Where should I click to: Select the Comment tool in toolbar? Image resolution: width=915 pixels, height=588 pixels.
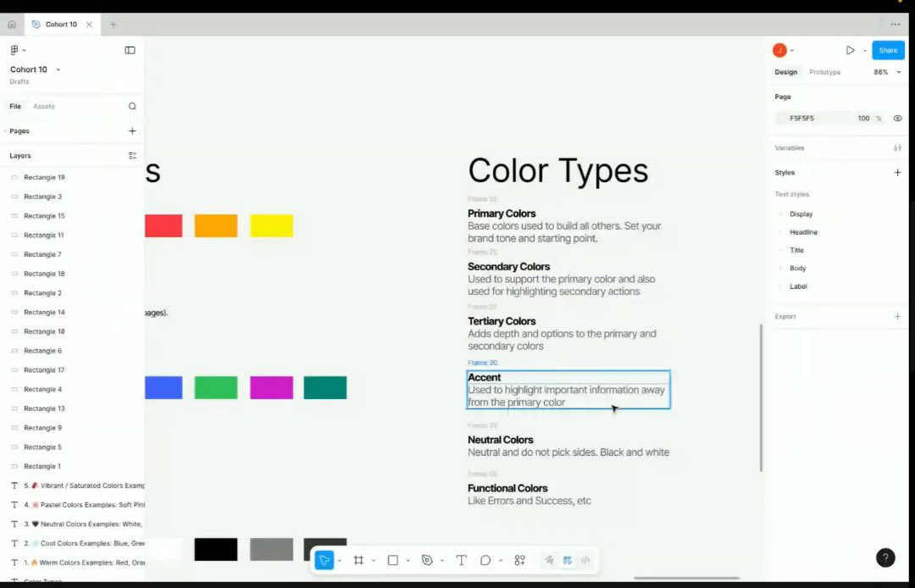coord(485,561)
